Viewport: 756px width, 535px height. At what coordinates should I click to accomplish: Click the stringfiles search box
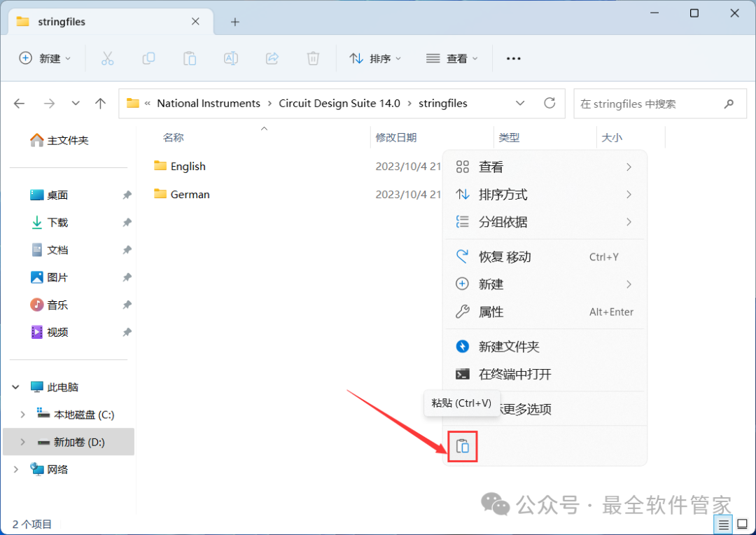[x=647, y=104]
